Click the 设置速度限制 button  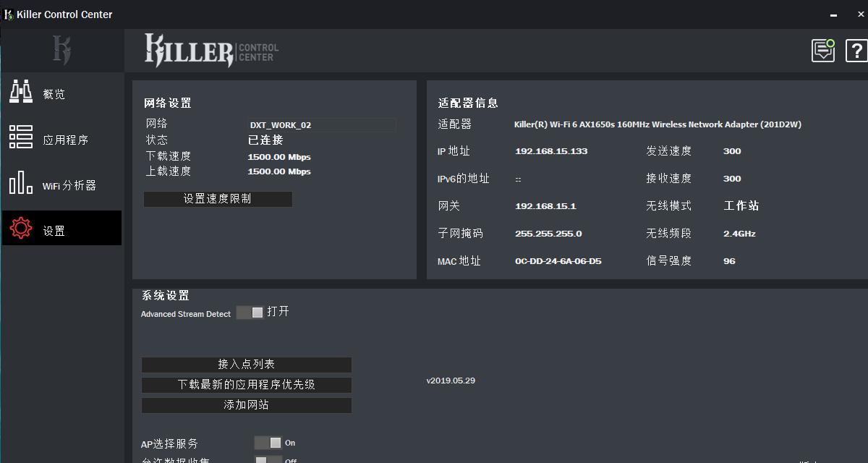(218, 199)
